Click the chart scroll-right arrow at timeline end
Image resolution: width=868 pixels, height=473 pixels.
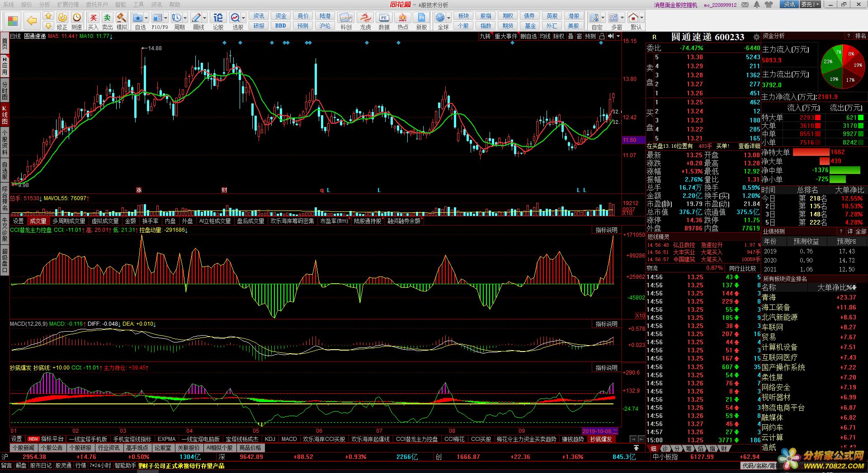pos(642,439)
